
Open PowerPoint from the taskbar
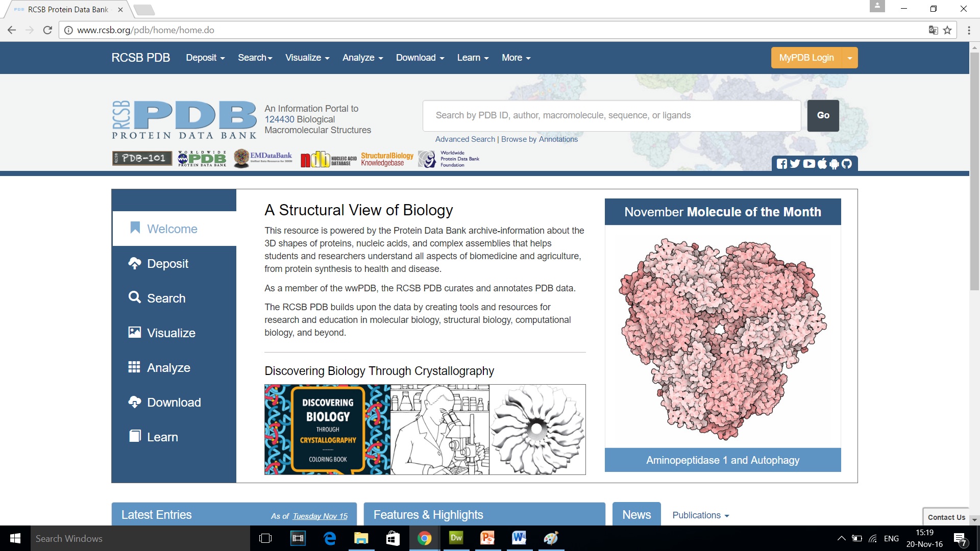click(487, 538)
